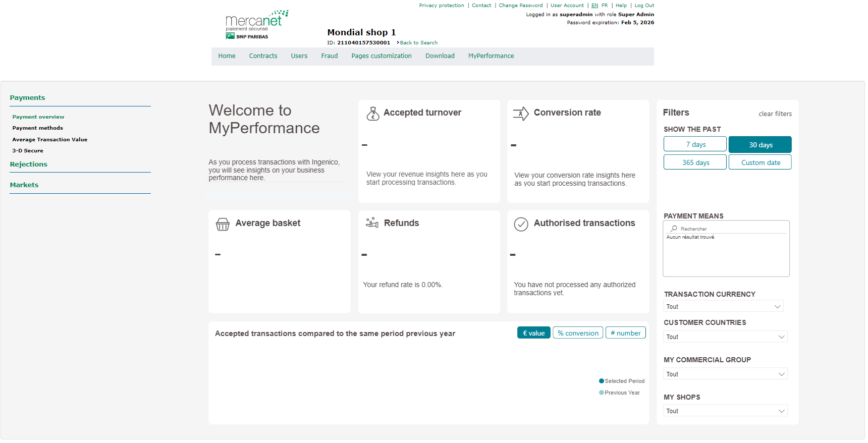Click the Mercanet BNP Paribas logo
Viewport: 868px width, 443px height.
point(257,25)
